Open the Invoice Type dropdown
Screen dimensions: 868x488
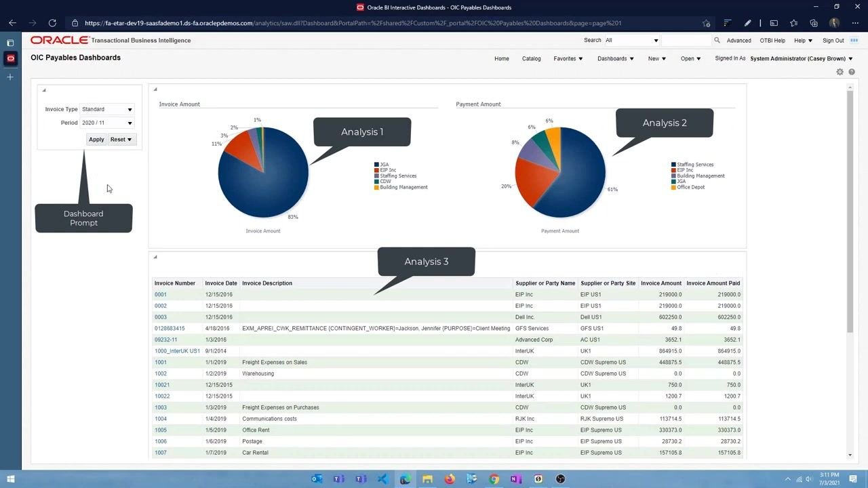[x=107, y=109]
